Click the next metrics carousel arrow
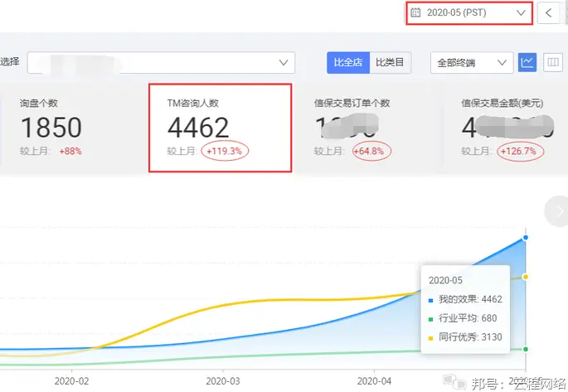The height and width of the screenshot is (392, 568). [558, 211]
